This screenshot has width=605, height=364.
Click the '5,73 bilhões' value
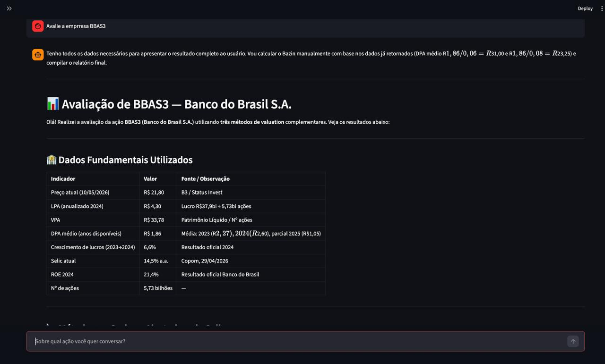click(158, 288)
